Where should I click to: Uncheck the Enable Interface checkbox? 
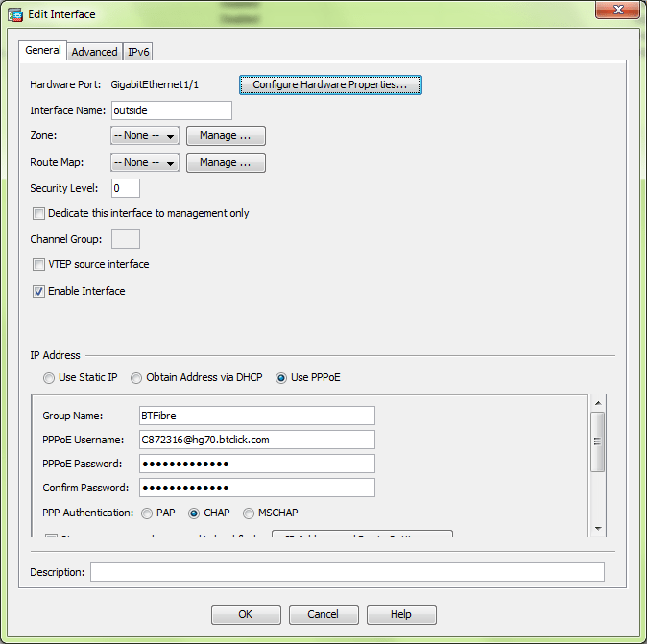[39, 291]
